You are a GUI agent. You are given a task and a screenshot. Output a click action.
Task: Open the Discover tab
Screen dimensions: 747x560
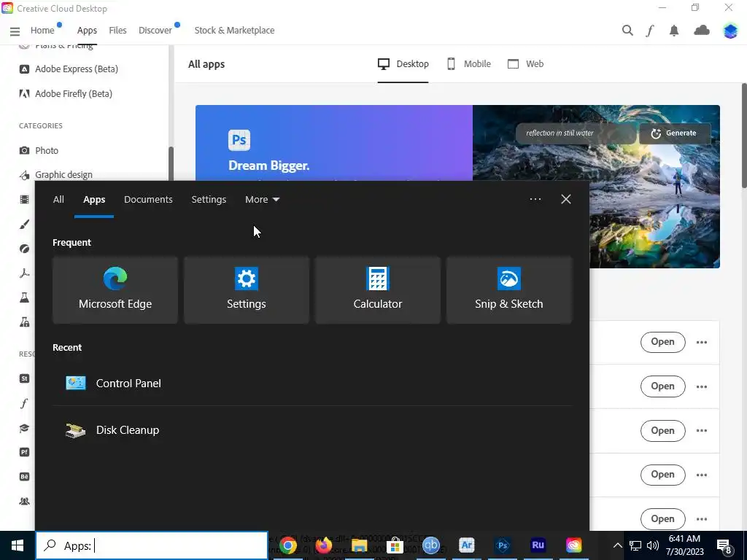(x=155, y=31)
